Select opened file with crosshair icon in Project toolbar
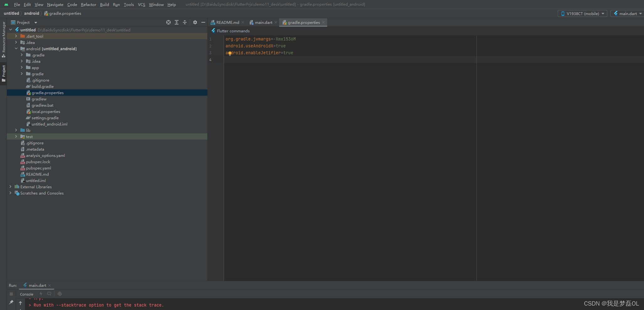The width and height of the screenshot is (644, 310). (168, 22)
